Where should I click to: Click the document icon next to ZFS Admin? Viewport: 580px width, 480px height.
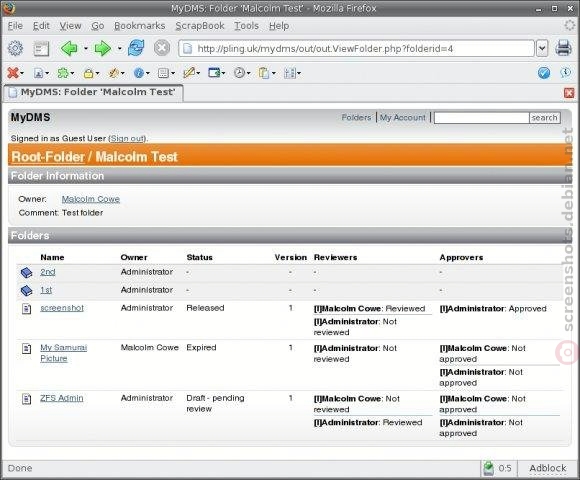[27, 399]
